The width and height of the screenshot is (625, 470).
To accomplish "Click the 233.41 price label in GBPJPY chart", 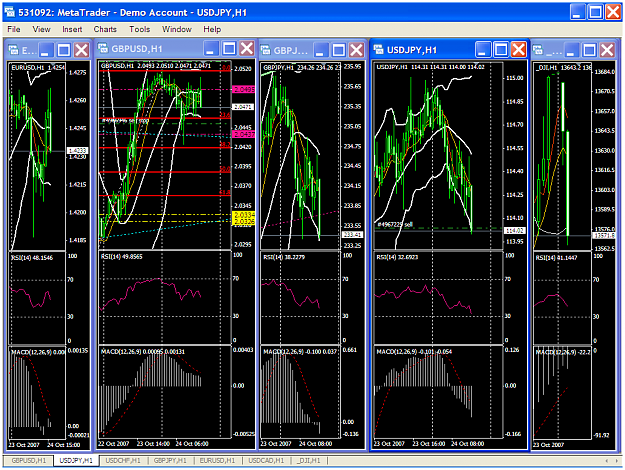I will 352,235.
